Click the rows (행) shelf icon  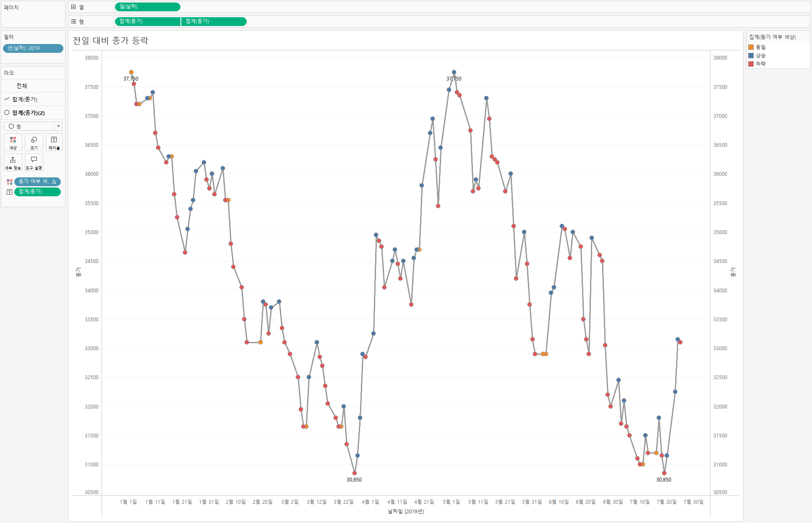click(x=73, y=21)
